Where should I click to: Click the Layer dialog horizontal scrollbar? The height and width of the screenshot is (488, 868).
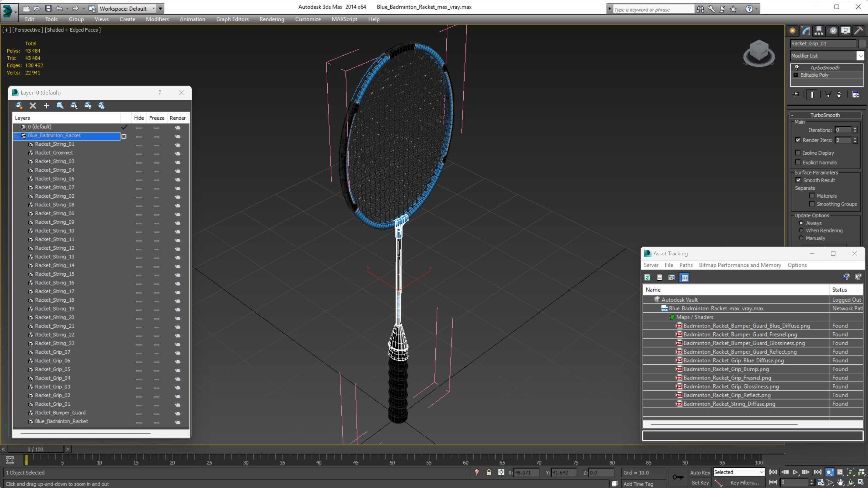(x=85, y=433)
